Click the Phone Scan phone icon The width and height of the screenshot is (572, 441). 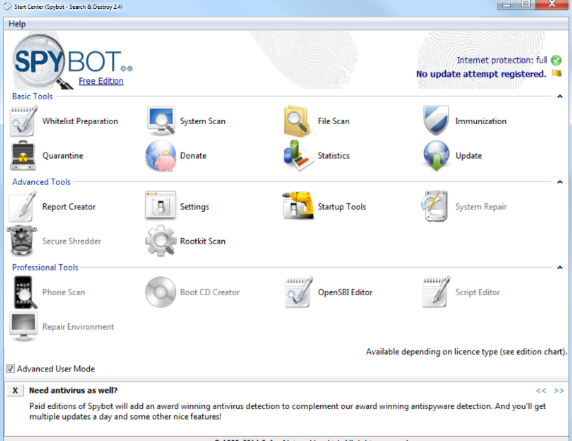(25, 292)
